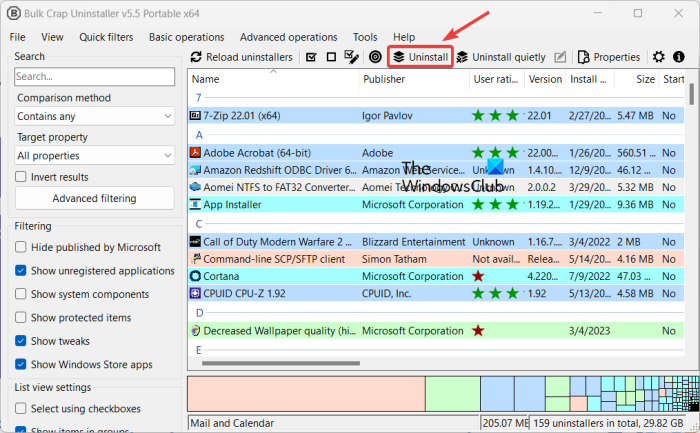Click the Reload uninstallers refresh icon

pos(196,57)
